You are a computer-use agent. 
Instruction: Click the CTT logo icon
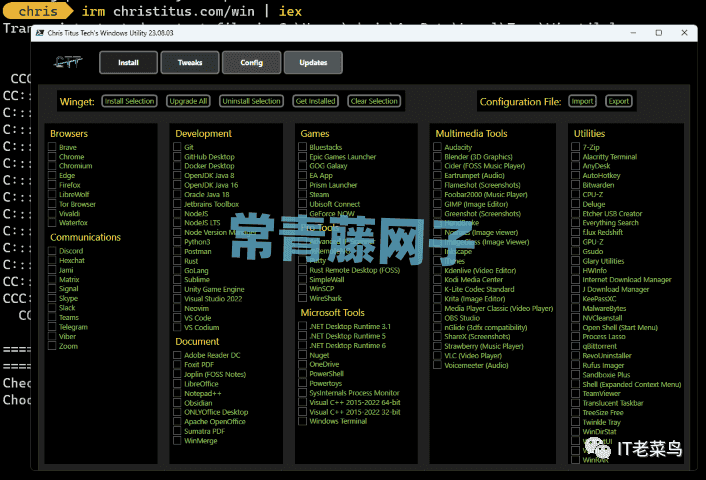click(68, 62)
